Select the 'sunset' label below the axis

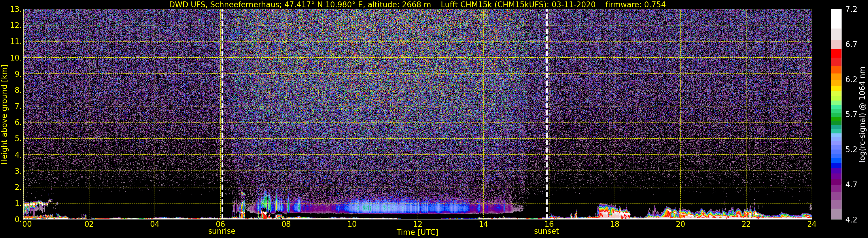click(546, 231)
